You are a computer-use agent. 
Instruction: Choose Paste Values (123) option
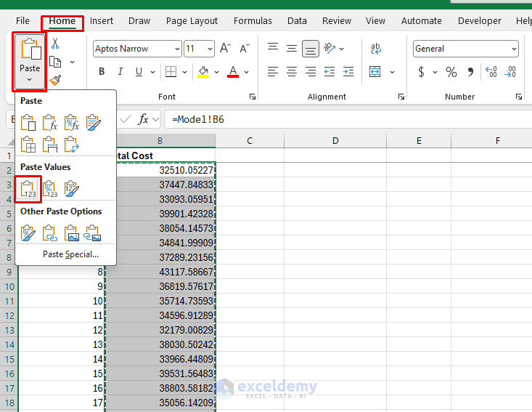tap(28, 189)
